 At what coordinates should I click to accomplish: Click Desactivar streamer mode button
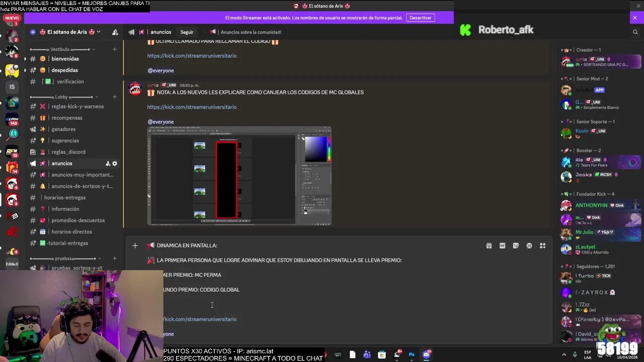(420, 18)
